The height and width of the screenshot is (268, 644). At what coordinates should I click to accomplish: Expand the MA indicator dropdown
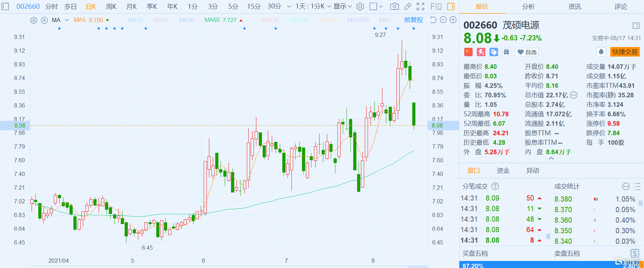coord(67,20)
